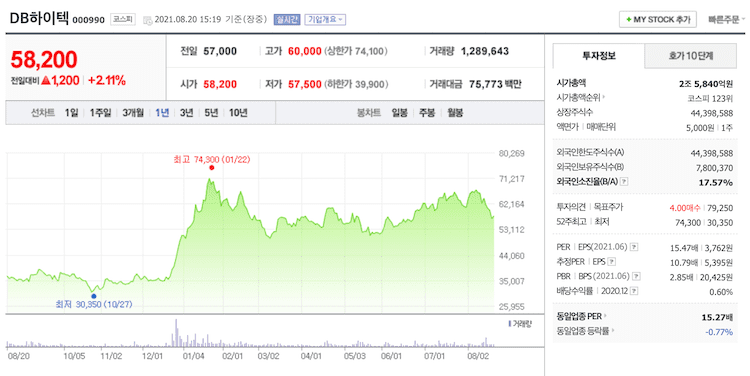Click the 4.00매수 investment opinion

click(x=685, y=208)
